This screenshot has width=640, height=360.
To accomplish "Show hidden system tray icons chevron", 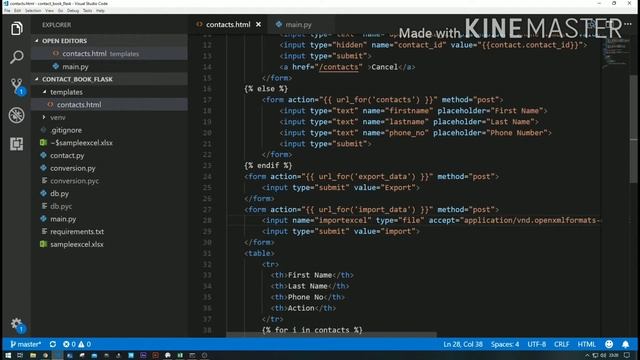I will (x=587, y=356).
